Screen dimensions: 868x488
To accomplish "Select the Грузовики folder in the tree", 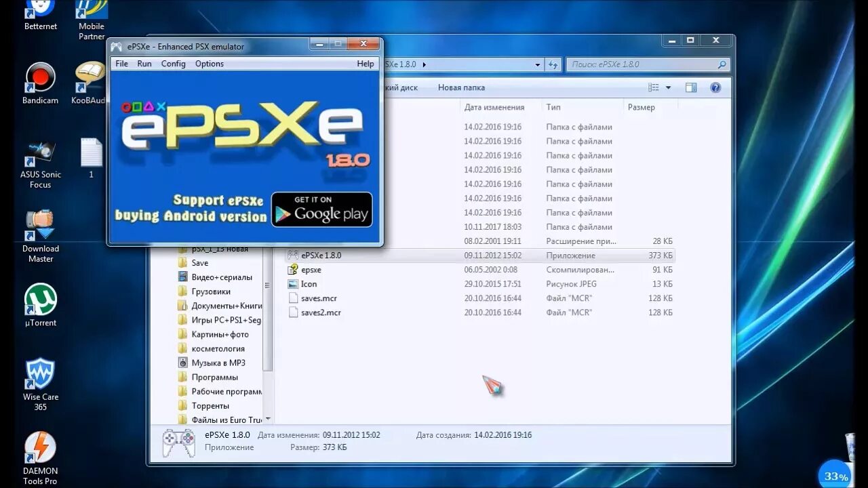I will click(x=211, y=291).
